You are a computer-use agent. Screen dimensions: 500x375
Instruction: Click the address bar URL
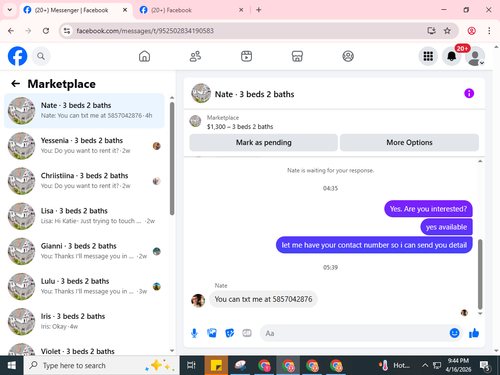coord(145,31)
